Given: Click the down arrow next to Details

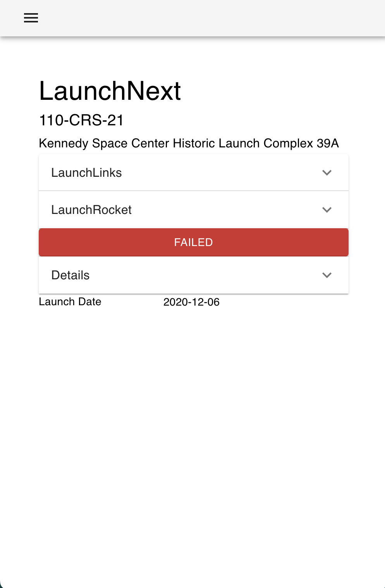Looking at the screenshot, I should [327, 275].
